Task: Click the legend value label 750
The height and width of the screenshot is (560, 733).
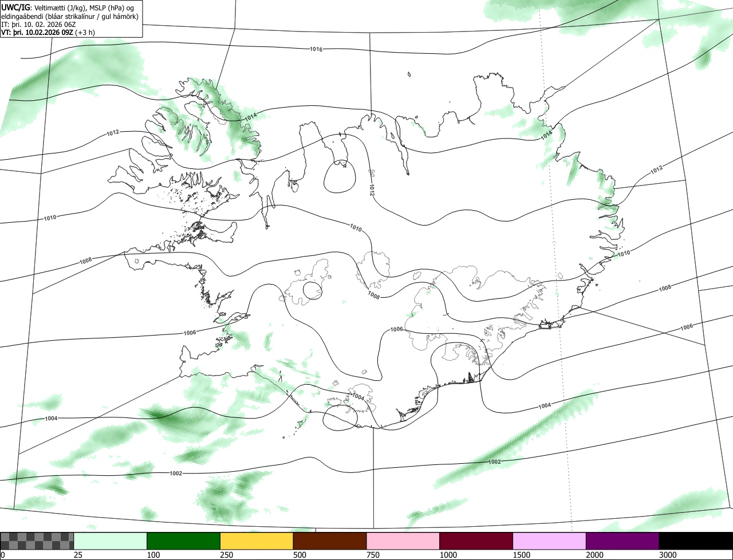Action: click(x=373, y=555)
